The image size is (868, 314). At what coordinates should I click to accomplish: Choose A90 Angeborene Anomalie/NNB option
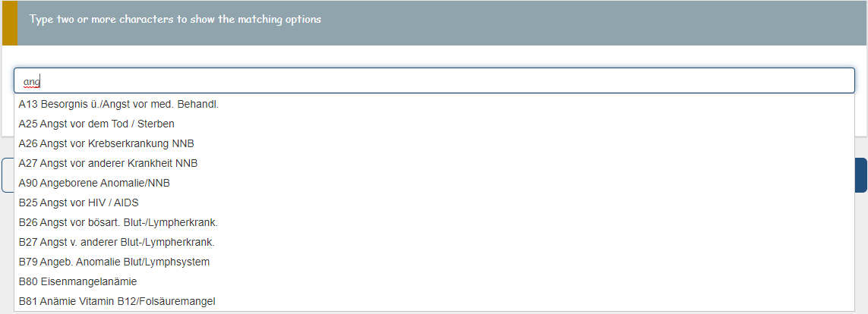click(x=94, y=183)
